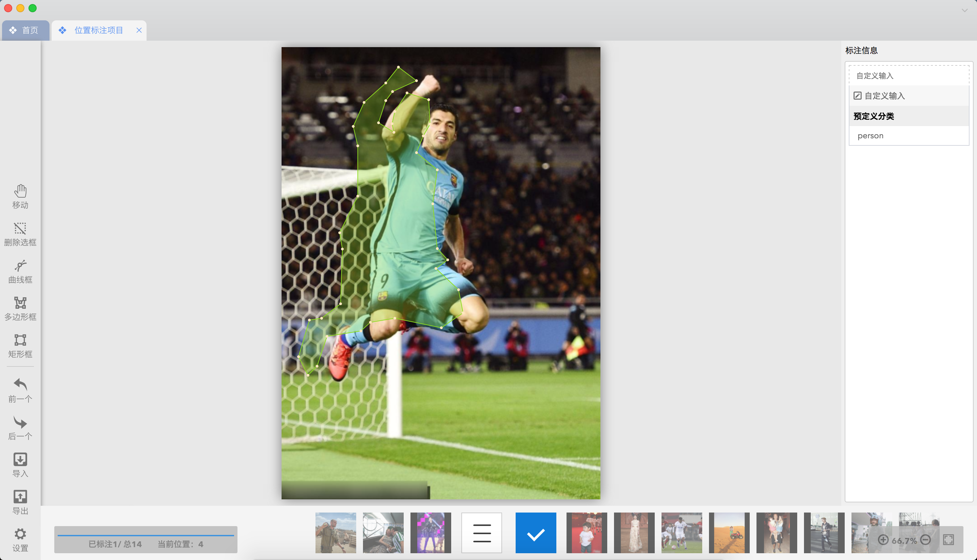Pick the 矩形框 rectangle tool
The image size is (977, 560).
20,345
